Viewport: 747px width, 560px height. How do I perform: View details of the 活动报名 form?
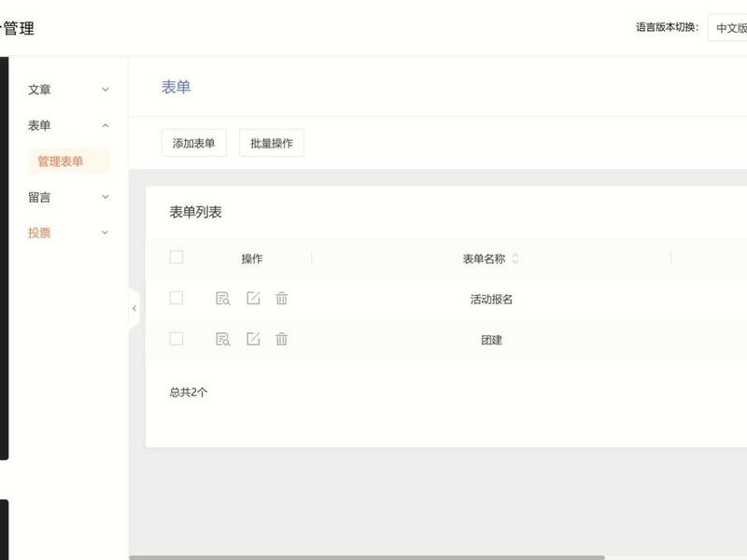click(x=222, y=298)
